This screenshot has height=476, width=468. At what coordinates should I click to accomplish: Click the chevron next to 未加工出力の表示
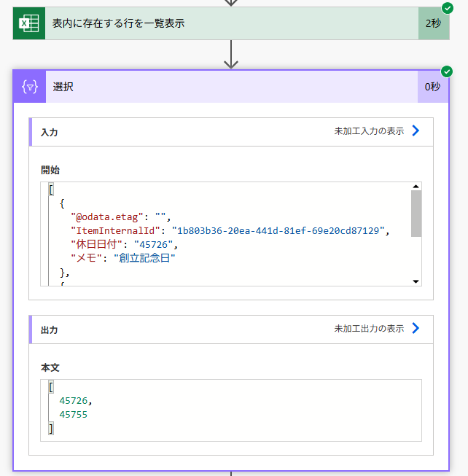[416, 328]
